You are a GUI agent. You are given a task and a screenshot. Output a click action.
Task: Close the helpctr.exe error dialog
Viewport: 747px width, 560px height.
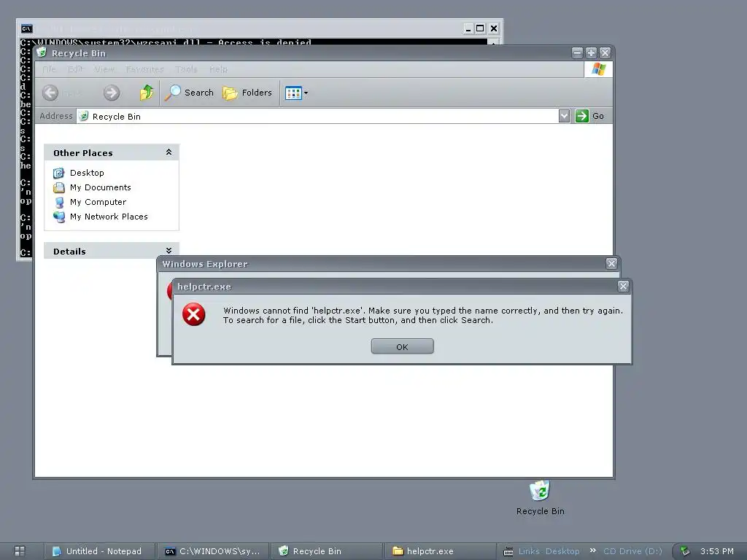click(x=623, y=286)
